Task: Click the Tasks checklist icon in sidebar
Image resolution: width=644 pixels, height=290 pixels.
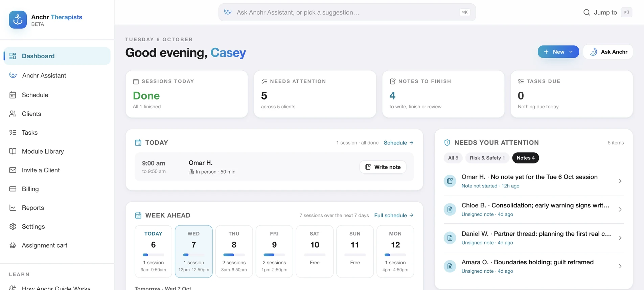Action: (x=13, y=133)
